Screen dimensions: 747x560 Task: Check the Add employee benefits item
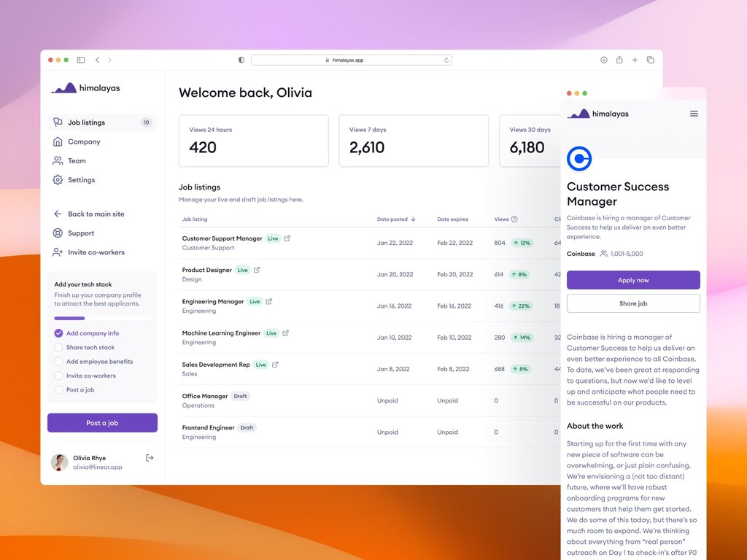pos(58,362)
